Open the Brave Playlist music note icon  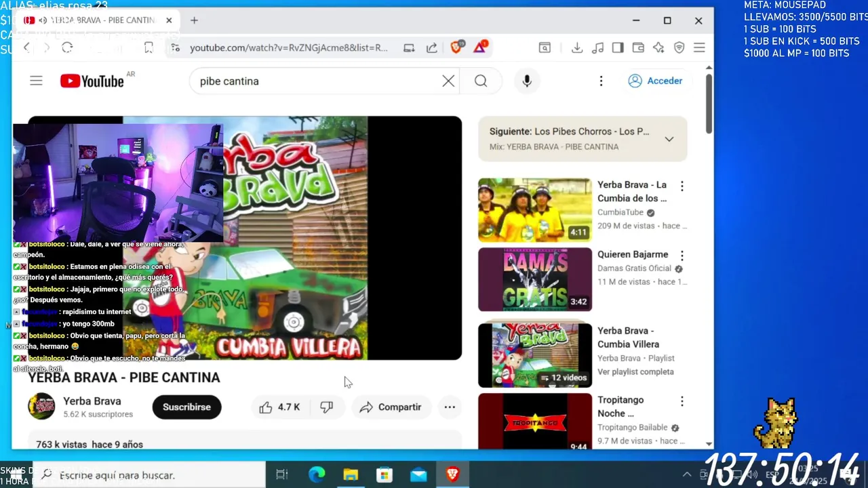597,47
